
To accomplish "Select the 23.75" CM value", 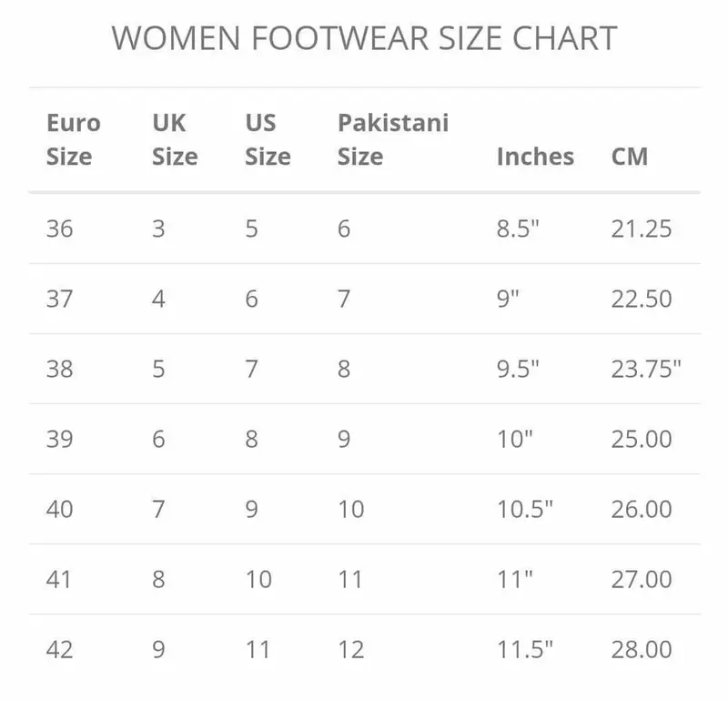I will click(x=646, y=368).
